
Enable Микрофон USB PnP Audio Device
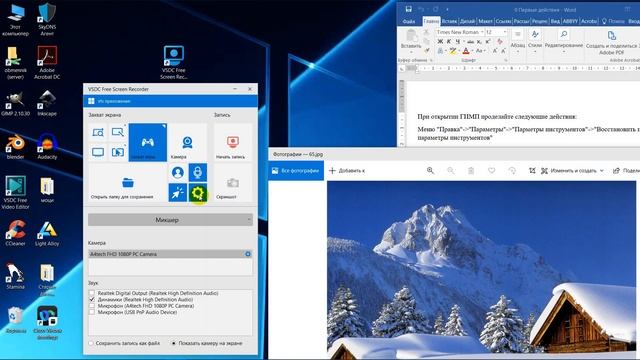tap(92, 312)
